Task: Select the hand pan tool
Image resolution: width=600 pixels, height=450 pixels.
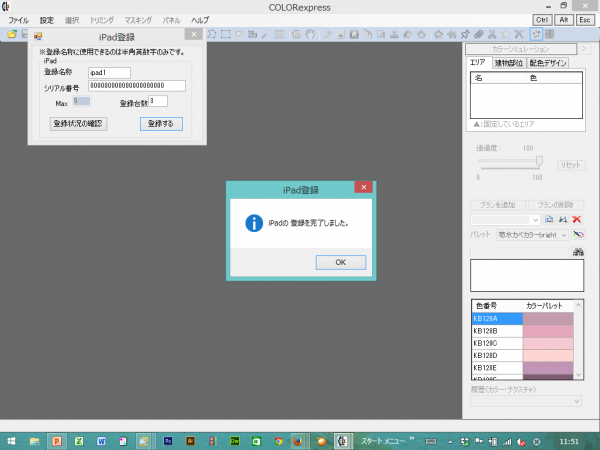Action: 310,34
